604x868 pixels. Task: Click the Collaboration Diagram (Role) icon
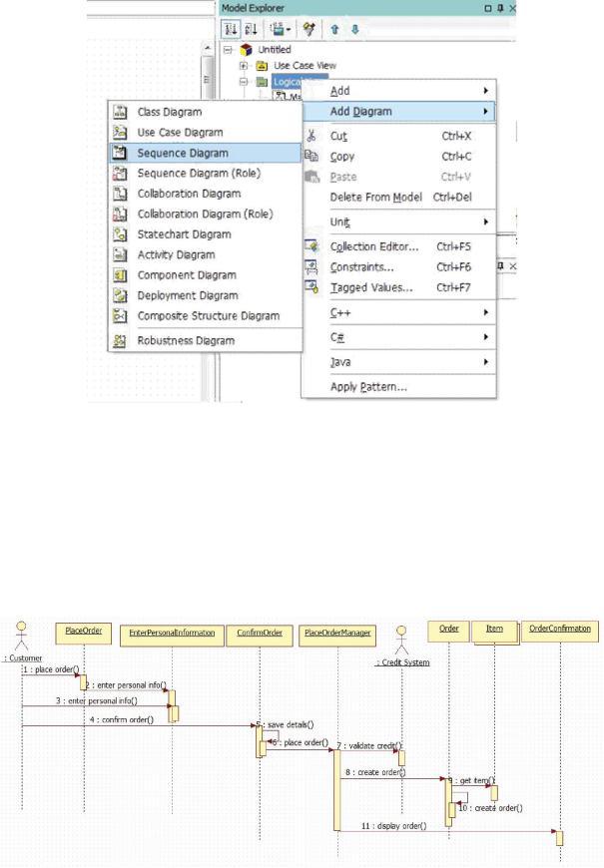coord(120,215)
